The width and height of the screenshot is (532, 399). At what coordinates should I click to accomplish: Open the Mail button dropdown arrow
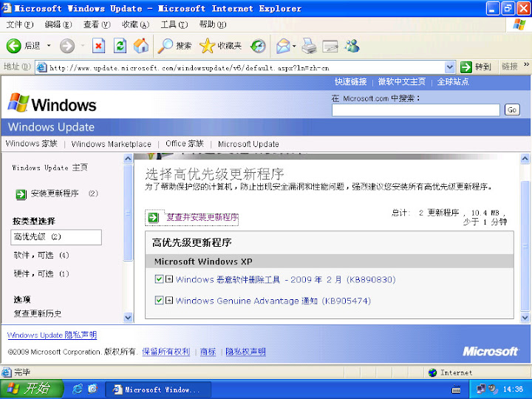(294, 46)
